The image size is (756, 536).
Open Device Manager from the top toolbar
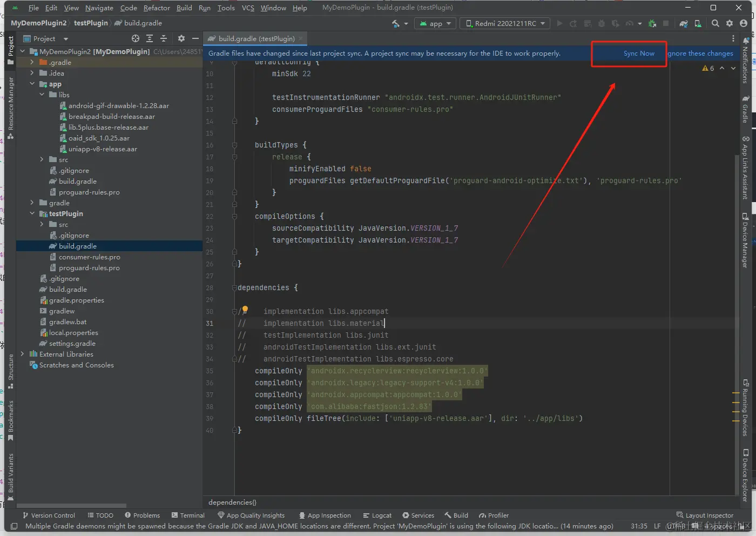pos(698,23)
